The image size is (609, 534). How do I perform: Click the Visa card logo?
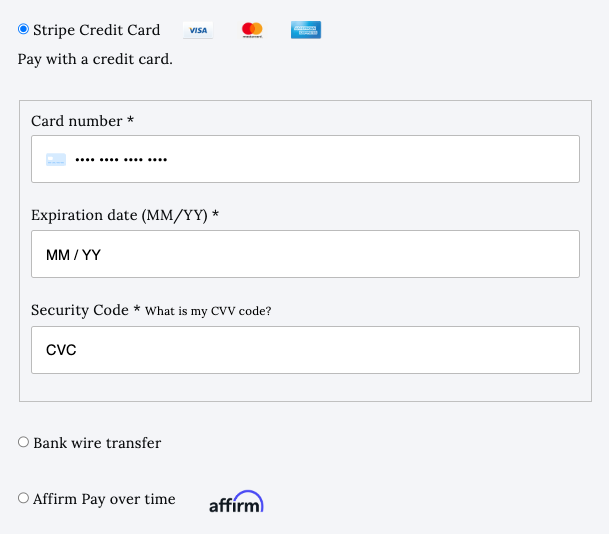click(198, 30)
